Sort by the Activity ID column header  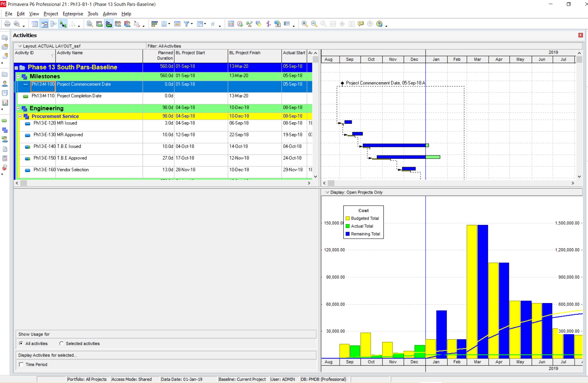coord(35,56)
